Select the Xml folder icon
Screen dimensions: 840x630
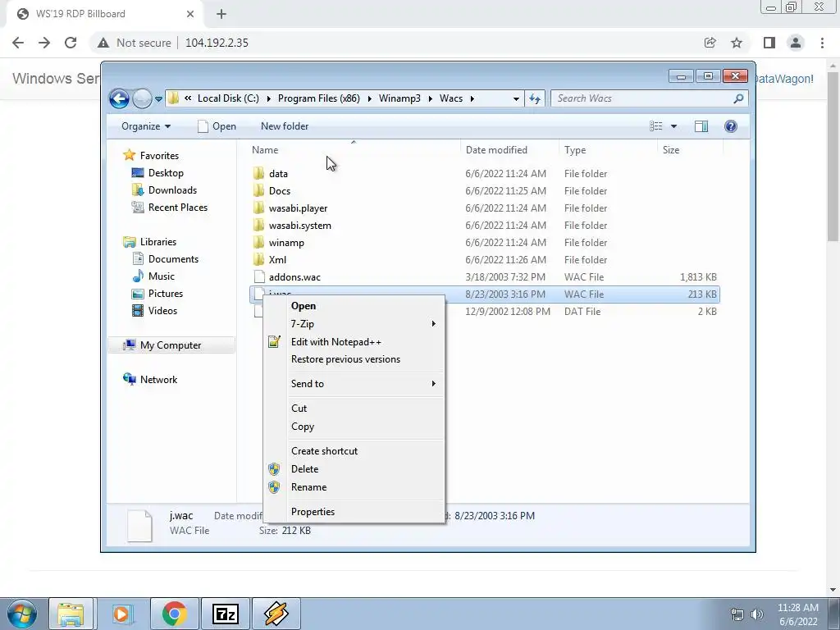258,260
